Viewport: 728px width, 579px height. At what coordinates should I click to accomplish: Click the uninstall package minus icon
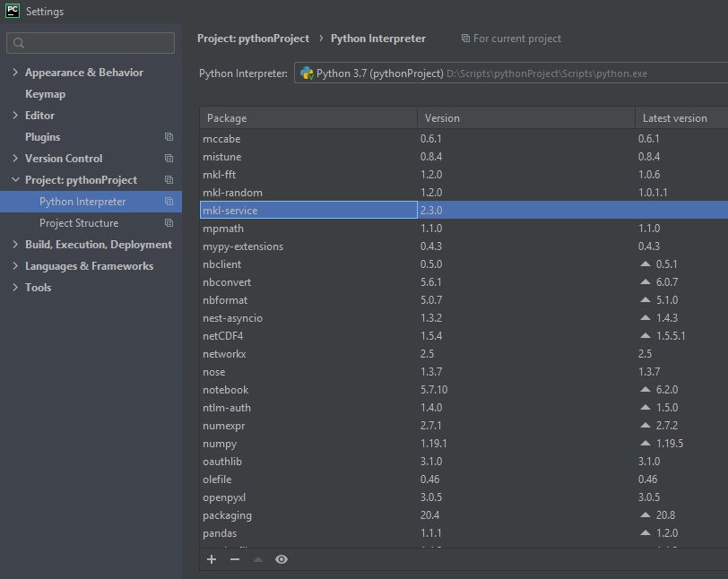tap(235, 559)
